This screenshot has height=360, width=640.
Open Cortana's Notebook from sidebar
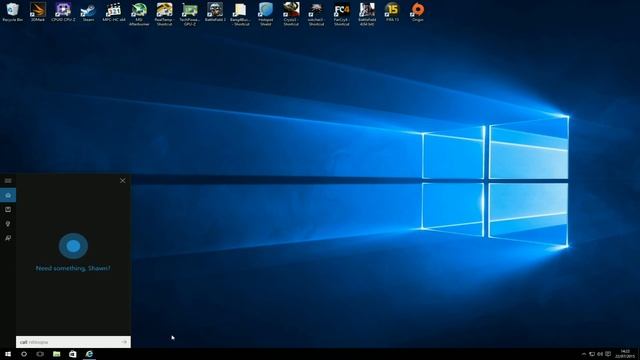click(x=8, y=209)
